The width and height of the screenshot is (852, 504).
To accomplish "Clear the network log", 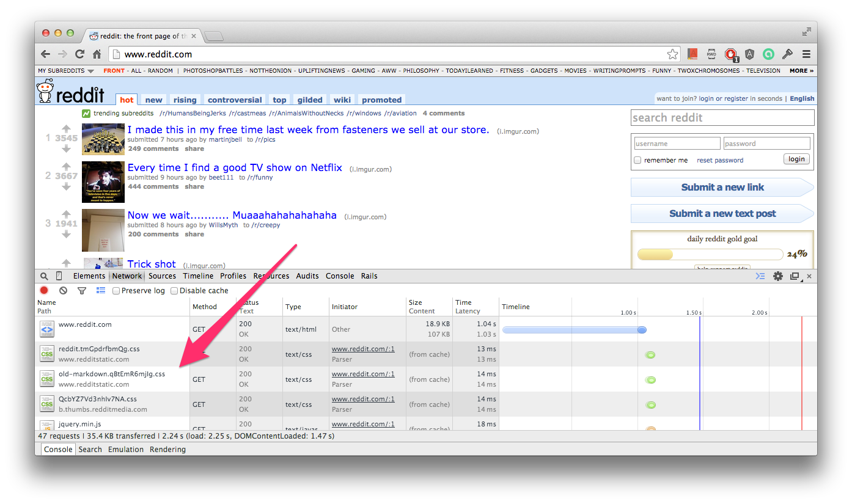I will point(63,291).
